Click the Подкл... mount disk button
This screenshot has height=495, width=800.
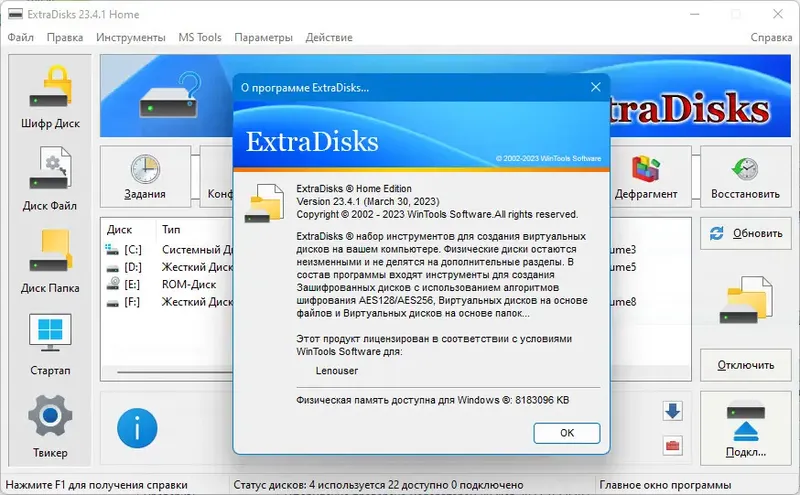coord(745,428)
